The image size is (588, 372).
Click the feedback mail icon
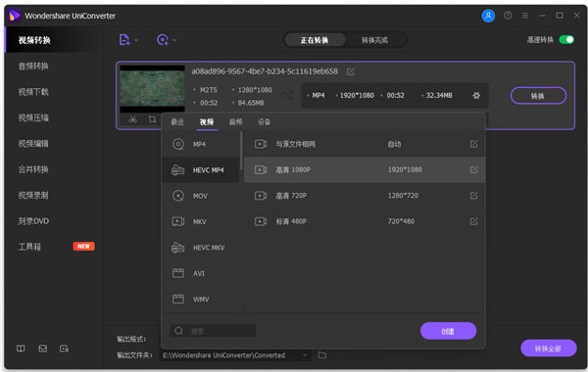(x=43, y=349)
